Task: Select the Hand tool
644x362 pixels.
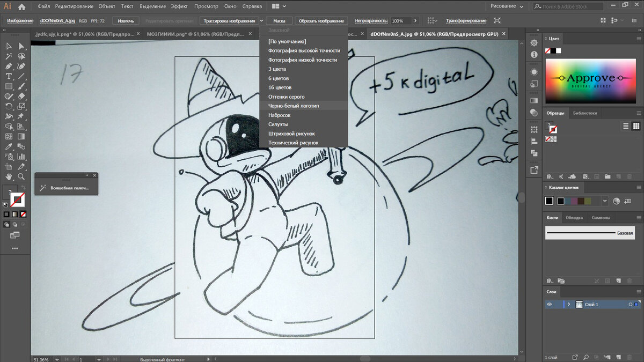Action: pyautogui.click(x=9, y=176)
